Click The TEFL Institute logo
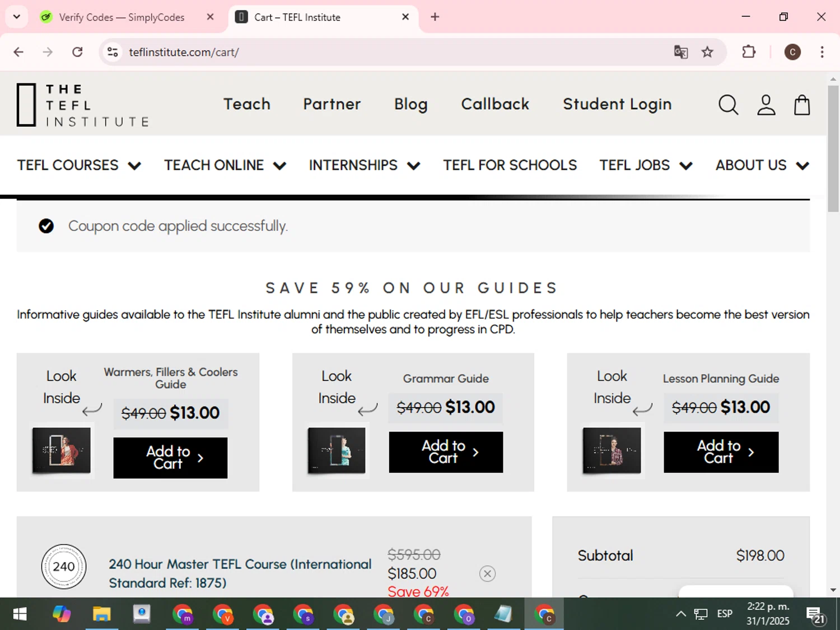Image resolution: width=840 pixels, height=630 pixels. pos(83,105)
